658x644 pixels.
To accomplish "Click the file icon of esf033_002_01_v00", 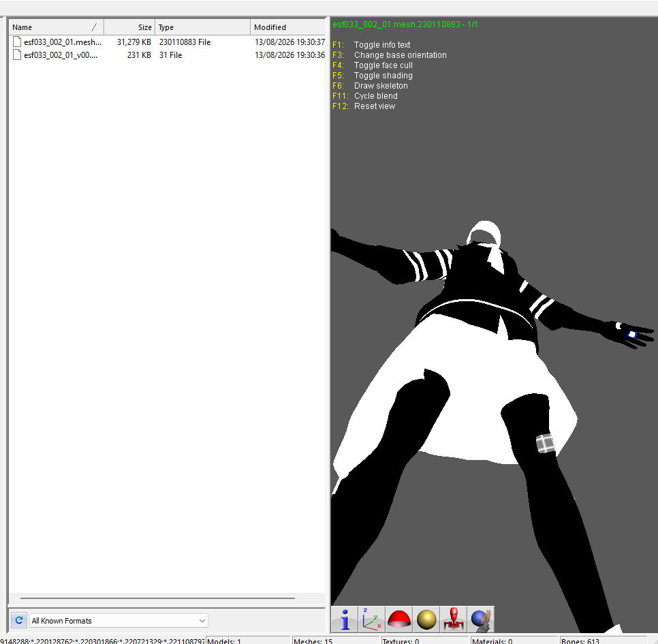I will [17, 55].
